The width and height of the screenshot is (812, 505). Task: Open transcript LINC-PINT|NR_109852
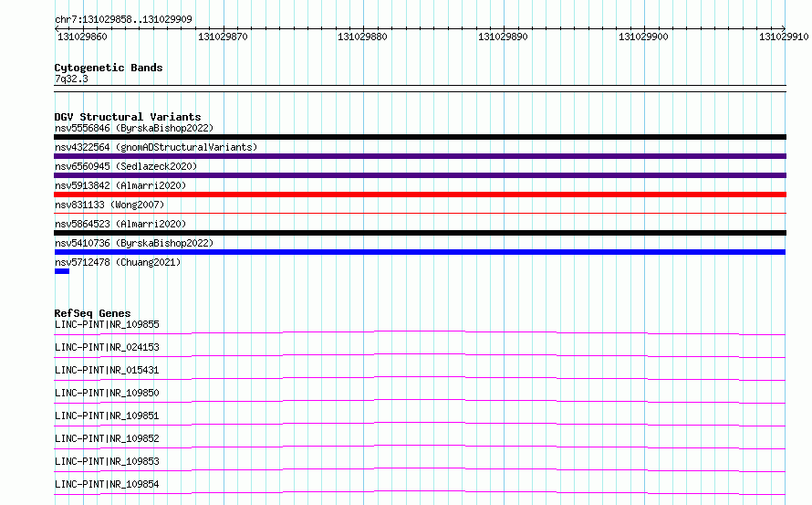click(107, 438)
